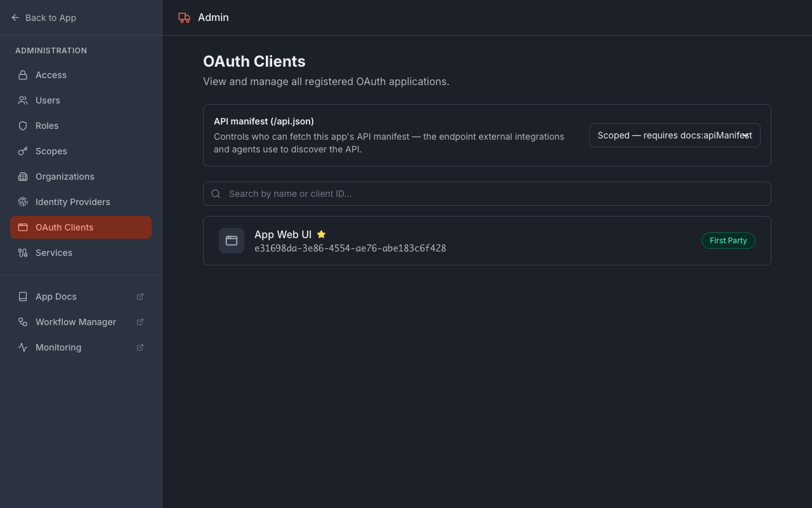Screen dimensions: 812x508
Task: Open the App Web UI client name
Action: 283,234
